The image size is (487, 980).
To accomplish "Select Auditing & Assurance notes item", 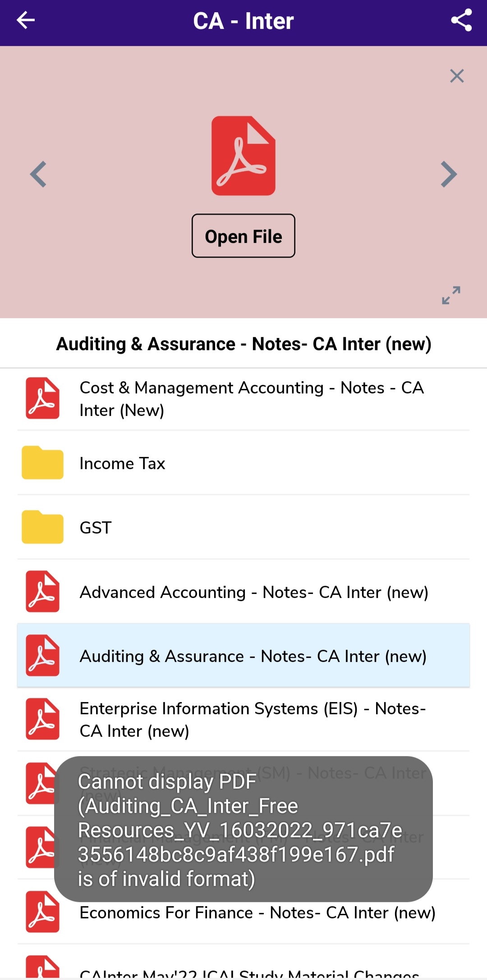I will coord(253,656).
